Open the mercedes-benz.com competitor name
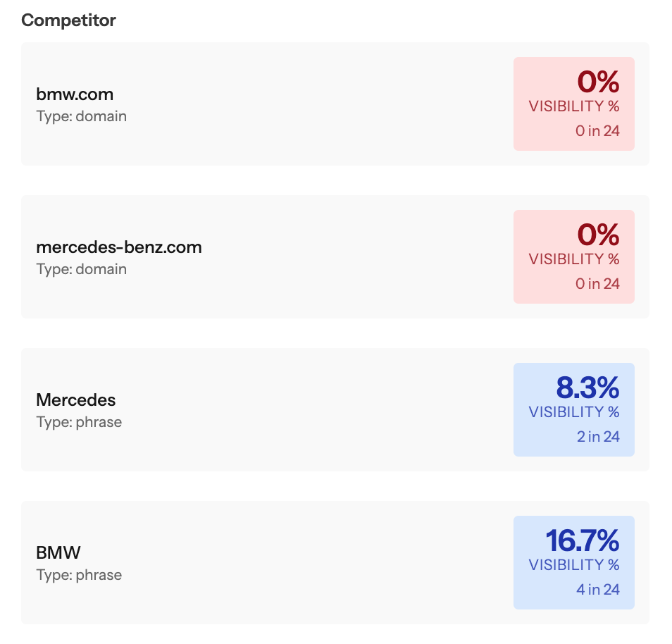This screenshot has height=644, width=672. tap(118, 247)
